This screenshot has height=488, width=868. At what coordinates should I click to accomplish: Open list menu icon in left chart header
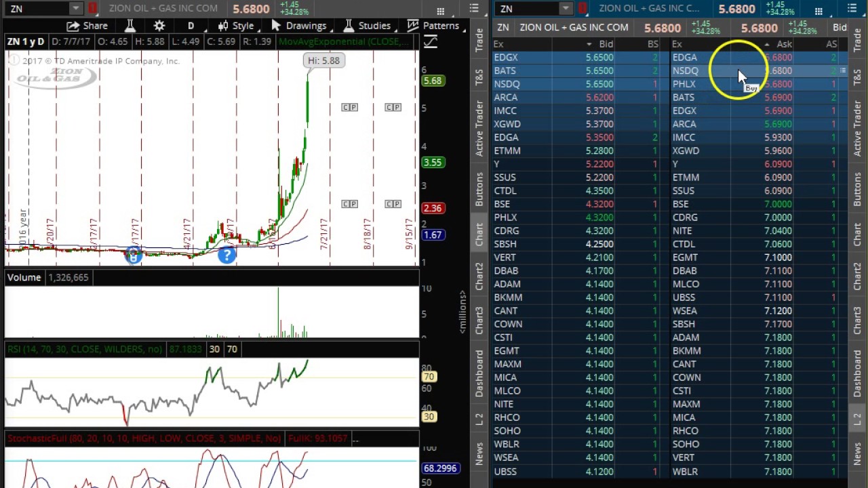click(x=474, y=9)
